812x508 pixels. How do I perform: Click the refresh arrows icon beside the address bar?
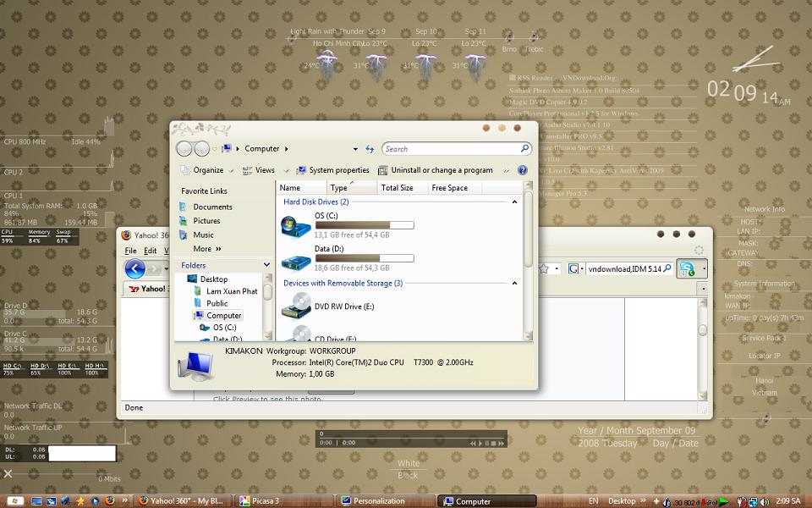pyautogui.click(x=370, y=149)
